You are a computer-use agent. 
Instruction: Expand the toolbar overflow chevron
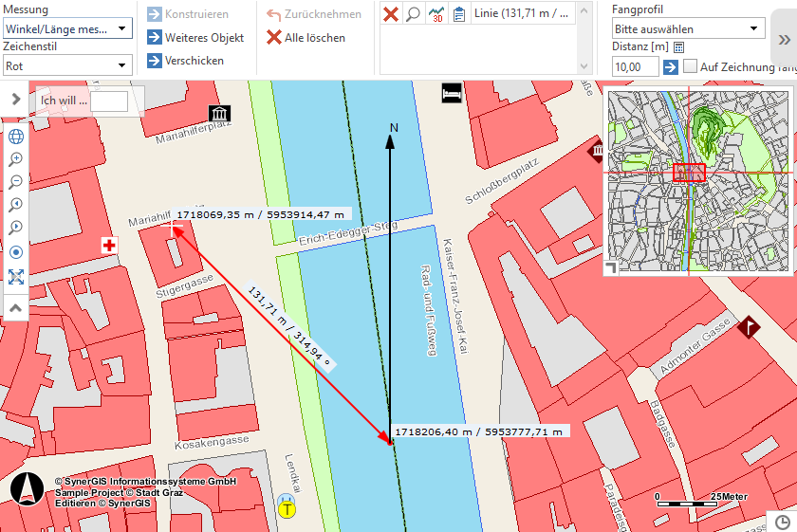point(785,40)
